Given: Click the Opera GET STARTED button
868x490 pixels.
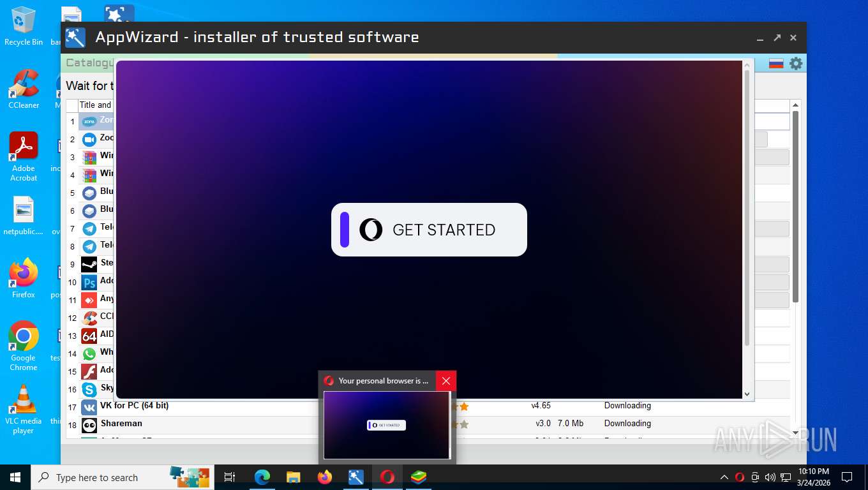Looking at the screenshot, I should point(429,230).
